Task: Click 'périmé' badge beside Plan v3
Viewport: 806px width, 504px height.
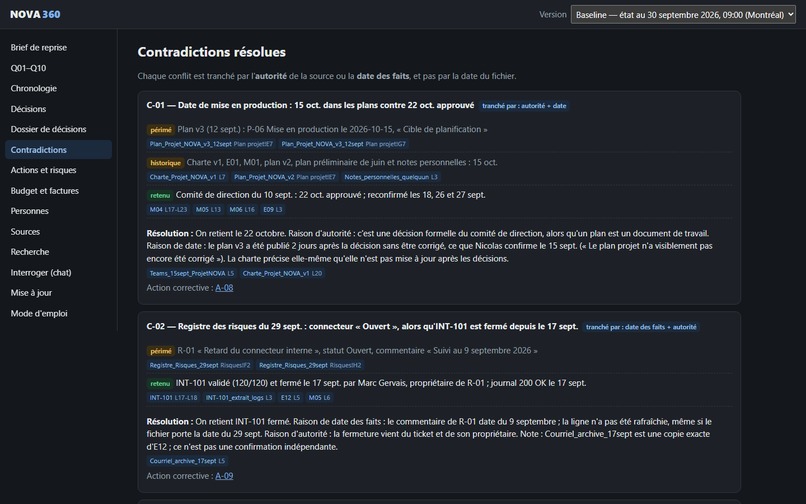Action: point(161,130)
